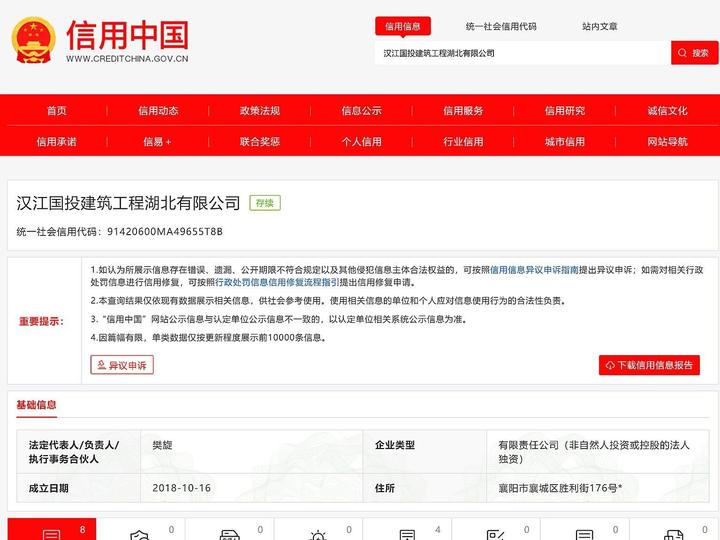Click the company name 汉江国投建筑工程湖北有限公司 heading
Viewport: 720px width, 540px height.
[x=128, y=203]
